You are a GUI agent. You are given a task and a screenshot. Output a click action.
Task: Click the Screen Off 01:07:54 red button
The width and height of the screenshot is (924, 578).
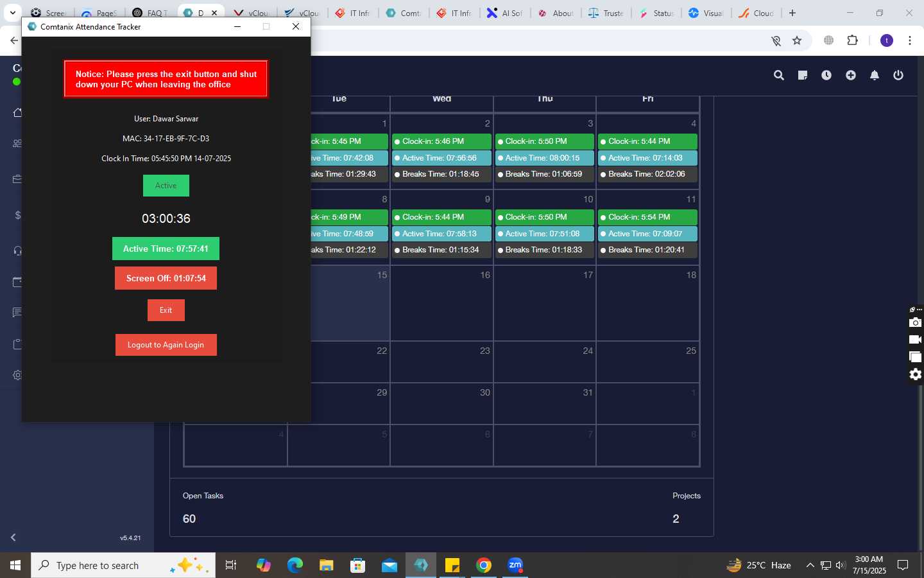pyautogui.click(x=166, y=278)
